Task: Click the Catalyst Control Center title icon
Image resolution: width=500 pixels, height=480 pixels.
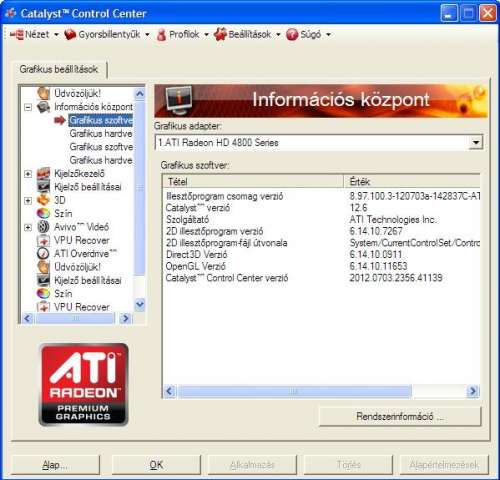Action: [10, 13]
